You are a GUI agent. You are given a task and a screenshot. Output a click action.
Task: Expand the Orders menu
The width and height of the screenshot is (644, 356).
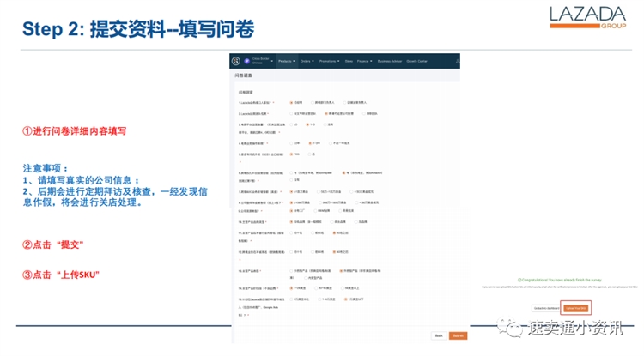(307, 61)
